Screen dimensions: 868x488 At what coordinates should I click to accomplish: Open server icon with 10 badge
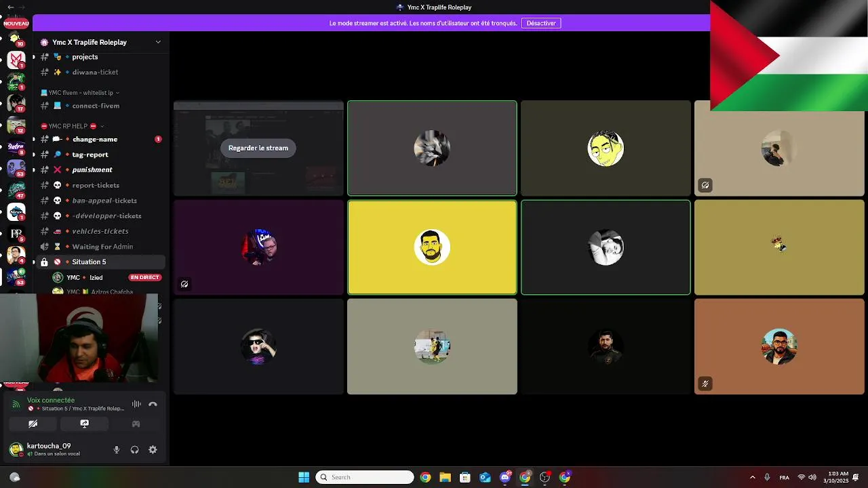click(15, 39)
